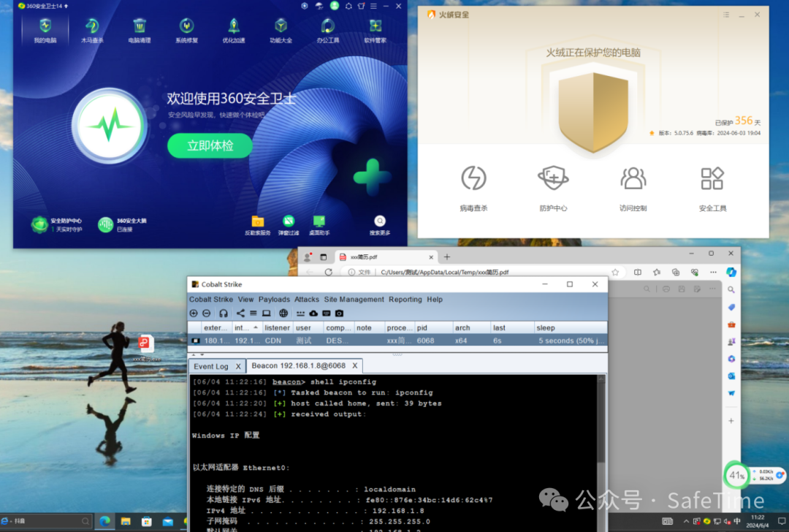The height and width of the screenshot is (532, 789).
Task: Click the pivot graph share-style icon
Action: 240,313
